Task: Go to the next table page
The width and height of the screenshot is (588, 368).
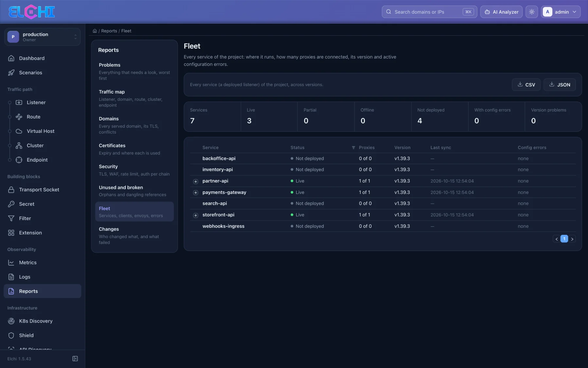Action: pos(572,239)
